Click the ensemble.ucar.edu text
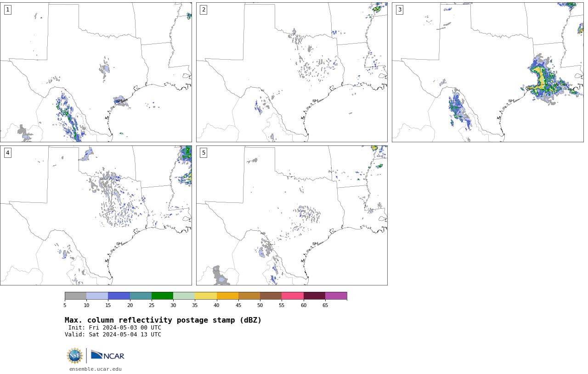 (x=96, y=369)
